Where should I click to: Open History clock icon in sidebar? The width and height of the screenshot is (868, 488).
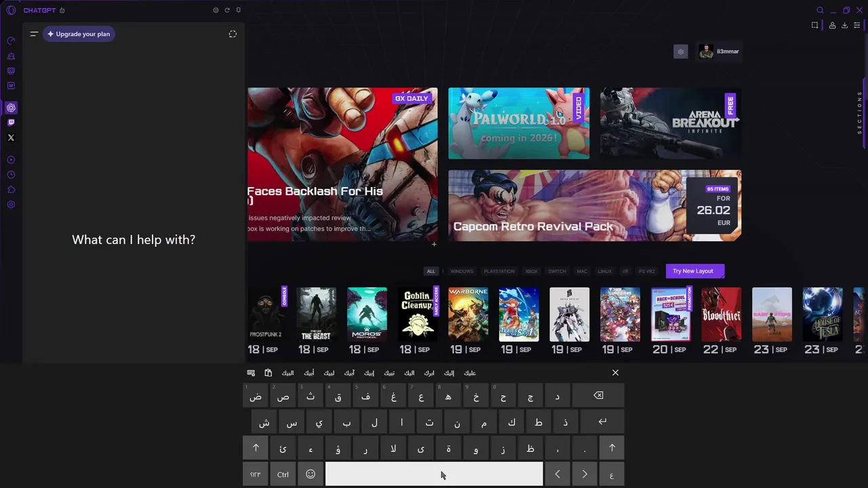(11, 175)
